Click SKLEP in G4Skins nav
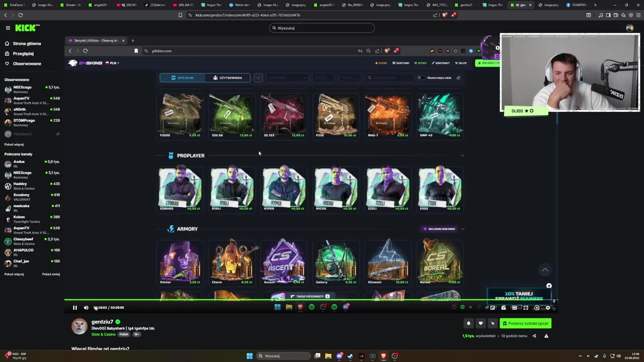 (461, 63)
